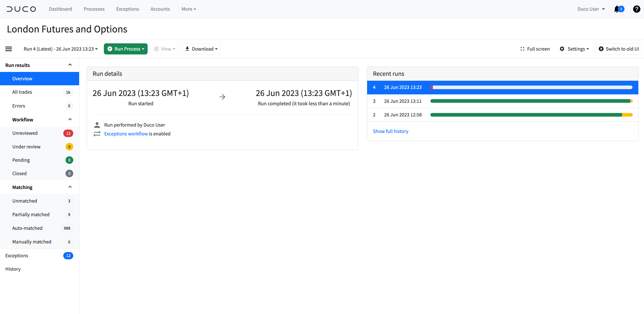
Task: Open the Download options
Action: pyautogui.click(x=201, y=49)
